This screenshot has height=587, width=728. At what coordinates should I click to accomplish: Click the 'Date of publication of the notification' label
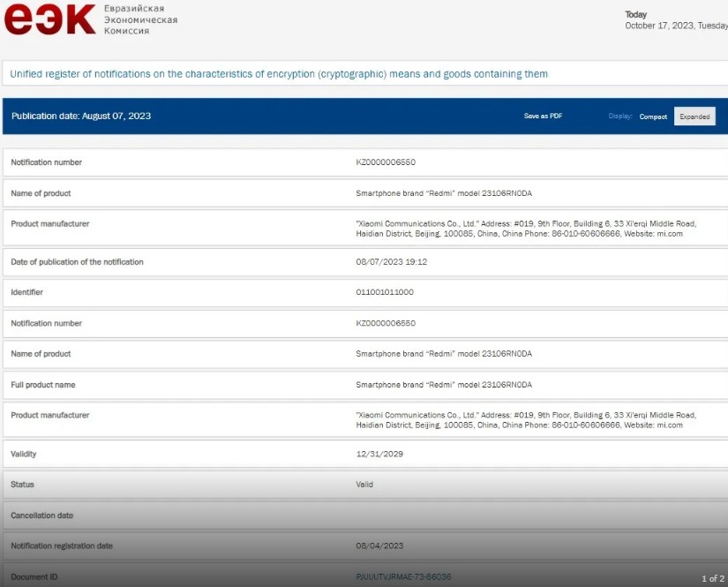[77, 262]
